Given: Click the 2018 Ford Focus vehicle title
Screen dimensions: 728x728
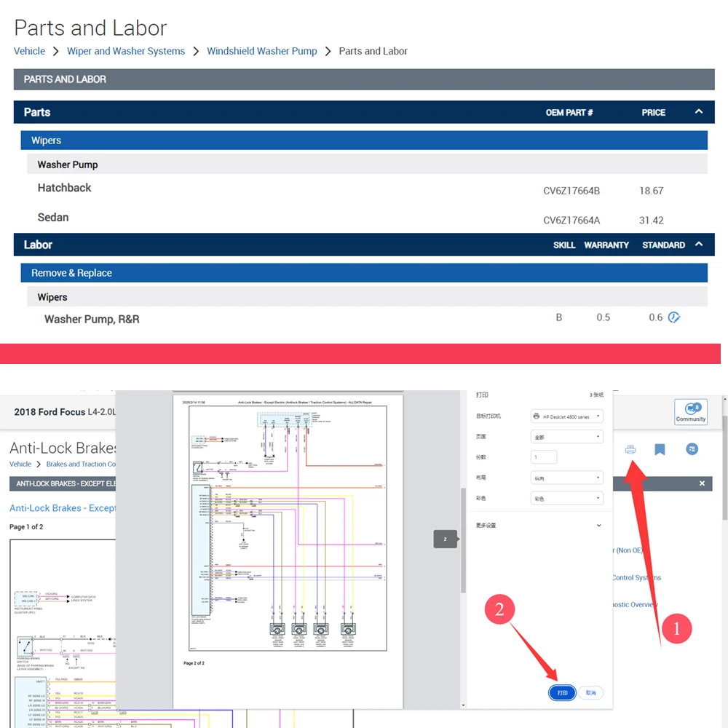Looking at the screenshot, I should pyautogui.click(x=65, y=412).
